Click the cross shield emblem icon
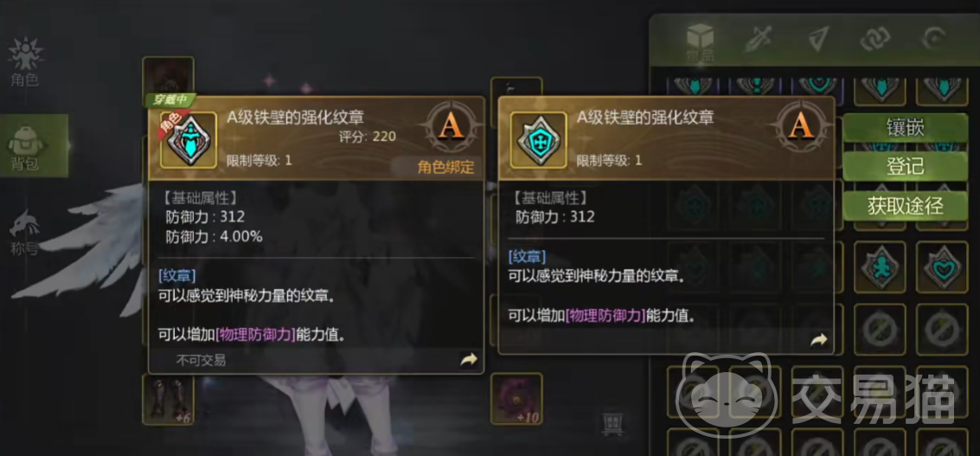The width and height of the screenshot is (980, 456). tap(538, 140)
